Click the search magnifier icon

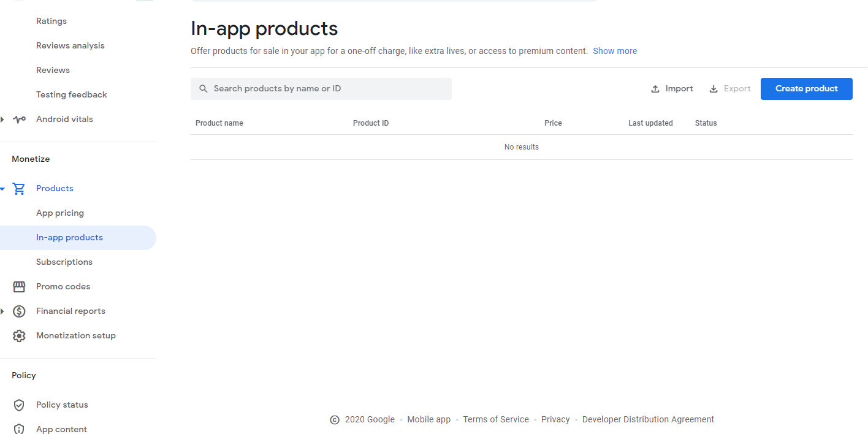[204, 89]
